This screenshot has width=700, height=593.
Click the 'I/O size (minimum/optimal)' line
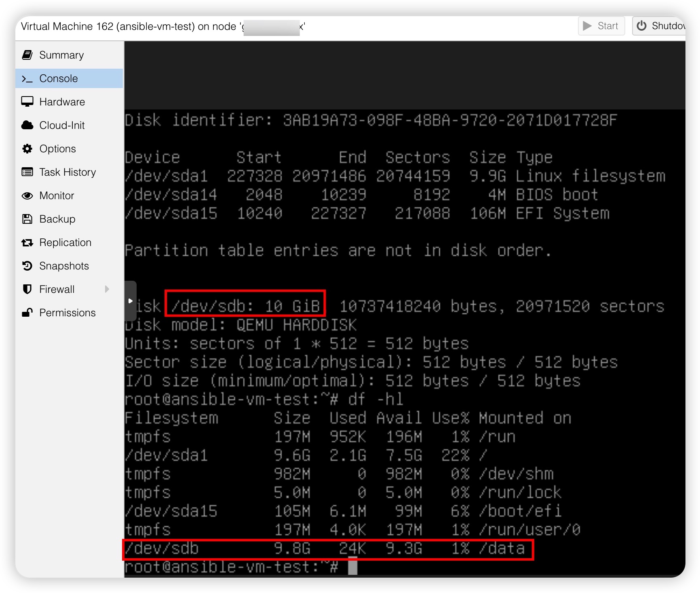tap(352, 381)
